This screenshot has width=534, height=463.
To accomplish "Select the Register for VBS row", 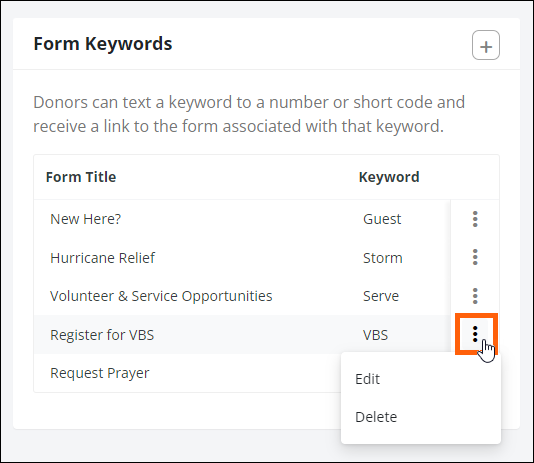I will tap(242, 335).
